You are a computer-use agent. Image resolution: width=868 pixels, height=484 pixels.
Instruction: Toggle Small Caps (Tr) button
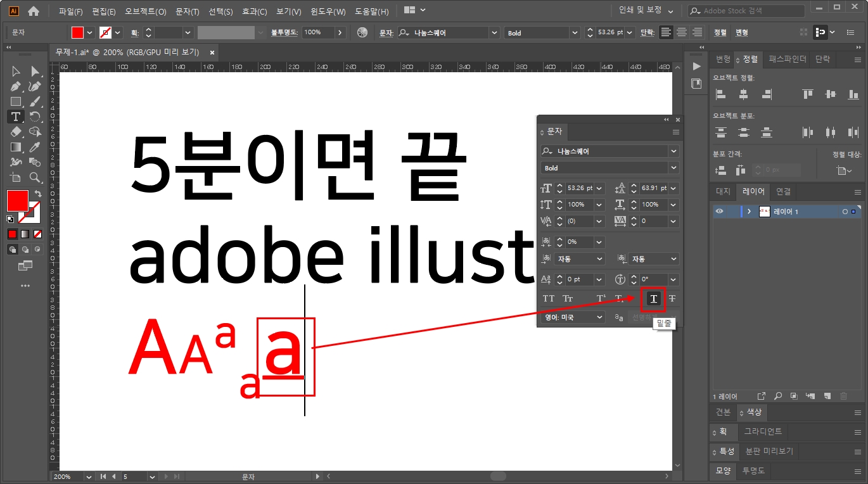point(568,298)
